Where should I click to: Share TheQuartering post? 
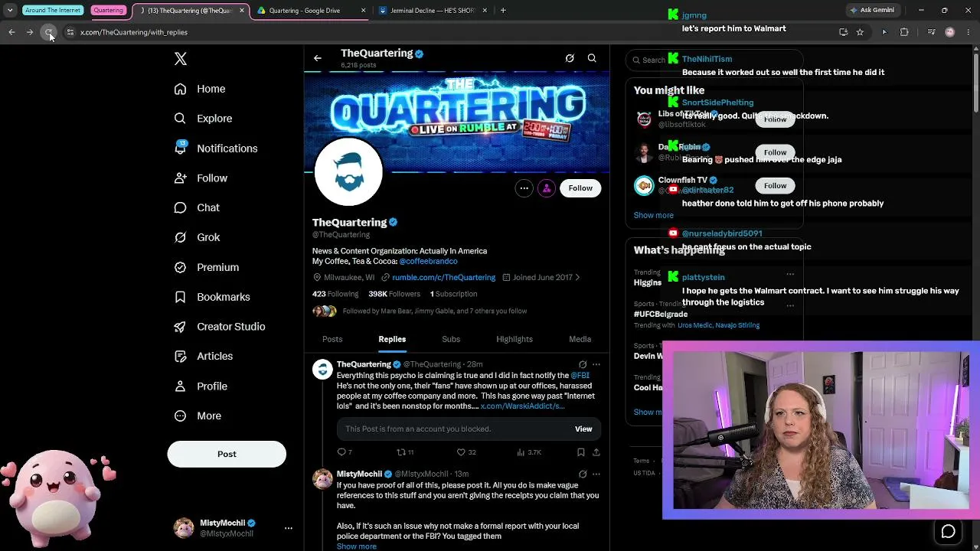596,452
